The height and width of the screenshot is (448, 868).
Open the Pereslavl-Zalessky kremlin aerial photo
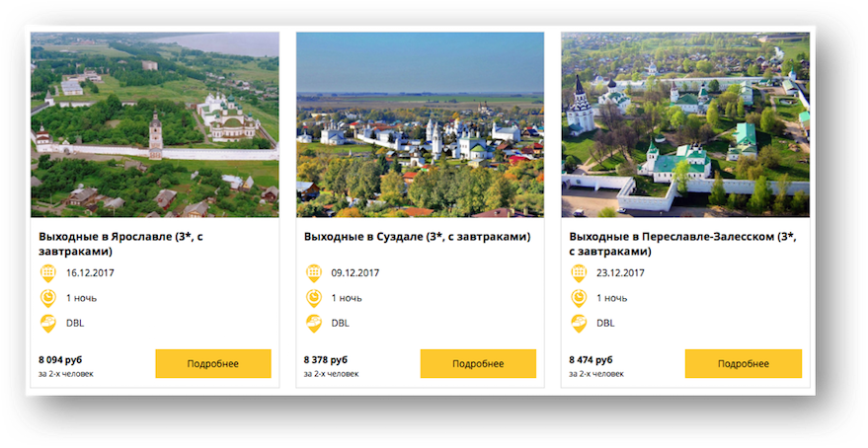click(x=685, y=124)
